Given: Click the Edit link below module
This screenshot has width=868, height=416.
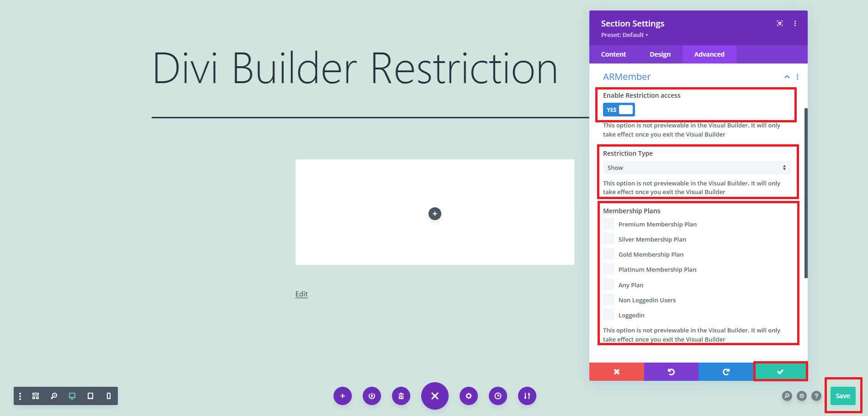Looking at the screenshot, I should pyautogui.click(x=301, y=294).
